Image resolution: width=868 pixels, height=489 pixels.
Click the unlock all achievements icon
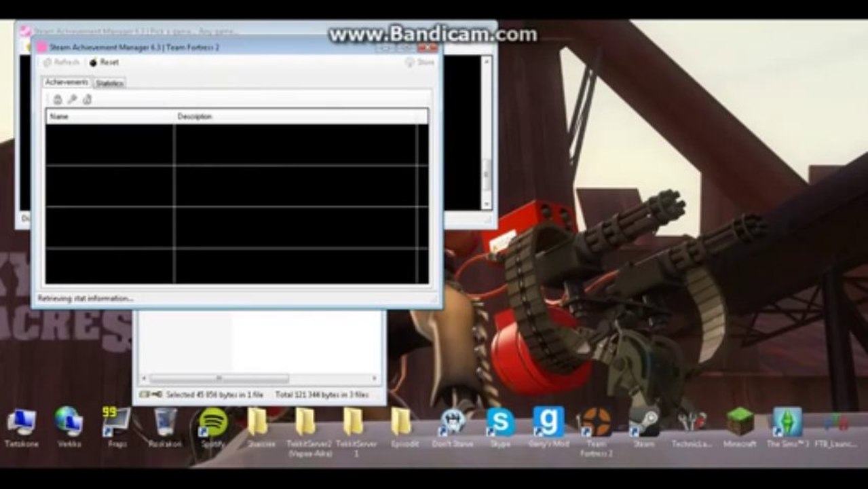[87, 99]
